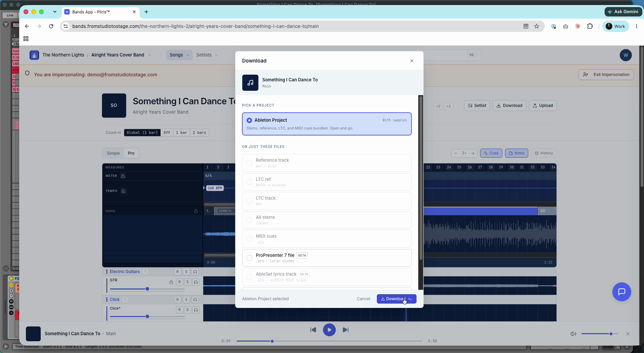
Task: Toggle the GTR track lock icon
Action: tap(171, 282)
